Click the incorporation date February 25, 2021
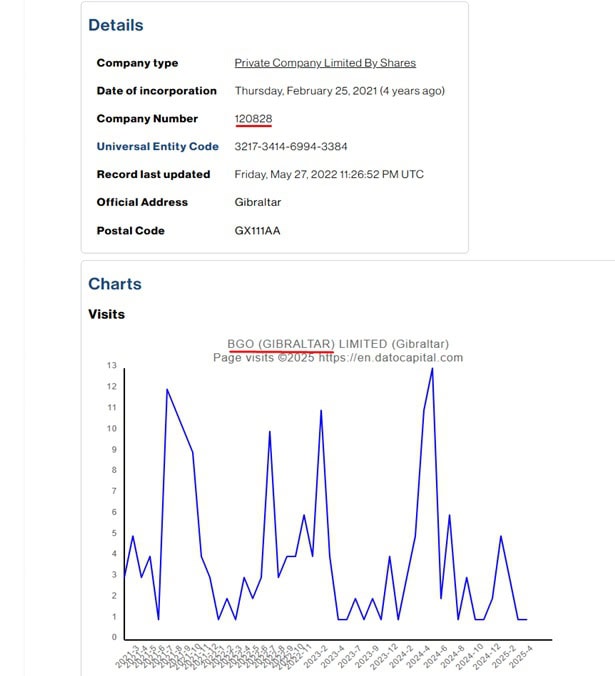Image resolution: width=615 pixels, height=676 pixels. (x=339, y=91)
